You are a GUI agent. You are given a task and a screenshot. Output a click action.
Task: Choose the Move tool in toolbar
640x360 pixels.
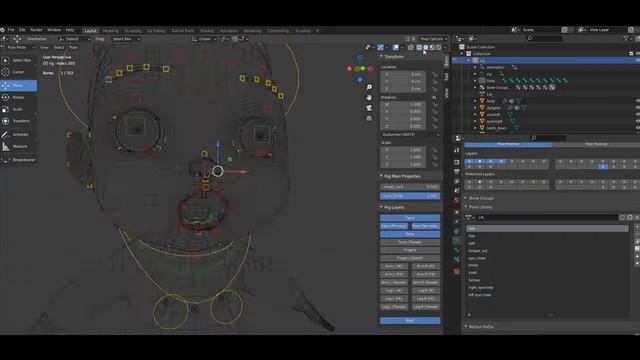pos(19,85)
